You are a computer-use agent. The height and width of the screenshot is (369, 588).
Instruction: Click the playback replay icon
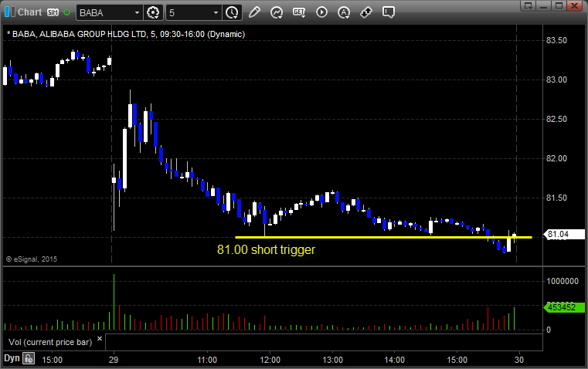[321, 12]
